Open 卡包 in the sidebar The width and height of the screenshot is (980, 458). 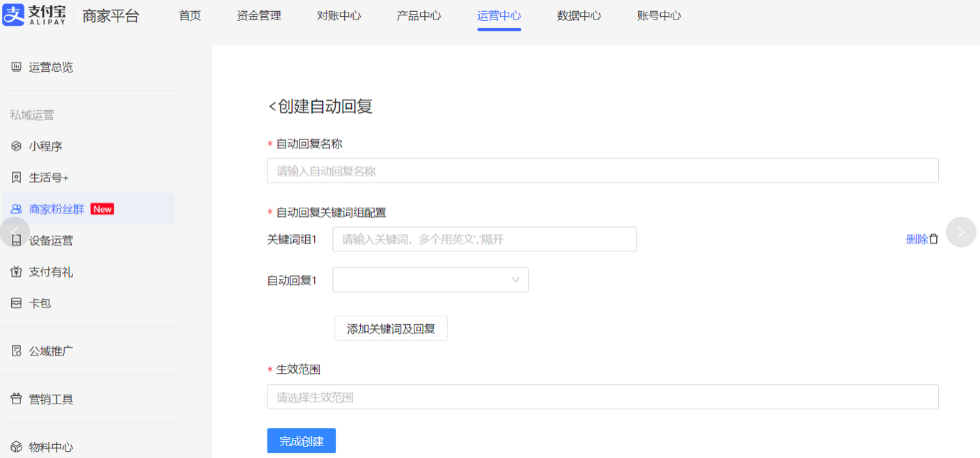40,303
